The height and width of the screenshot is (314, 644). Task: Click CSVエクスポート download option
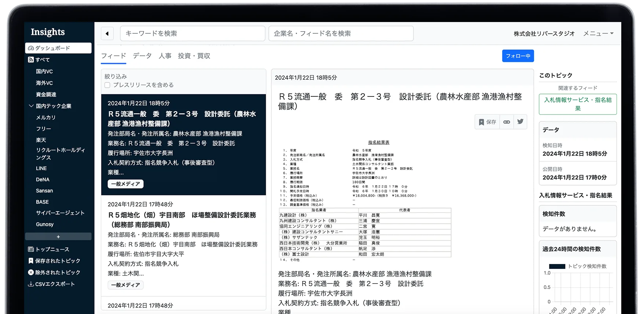tap(51, 284)
